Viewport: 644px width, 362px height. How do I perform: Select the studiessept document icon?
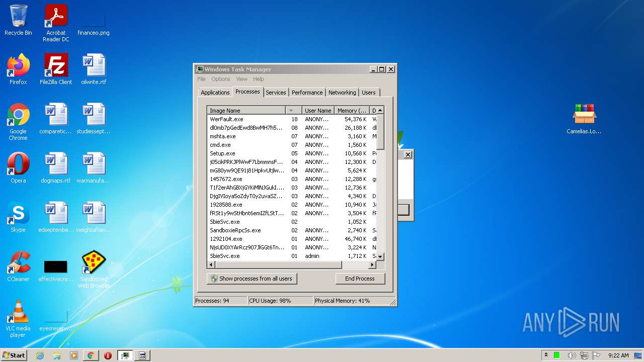(94, 118)
